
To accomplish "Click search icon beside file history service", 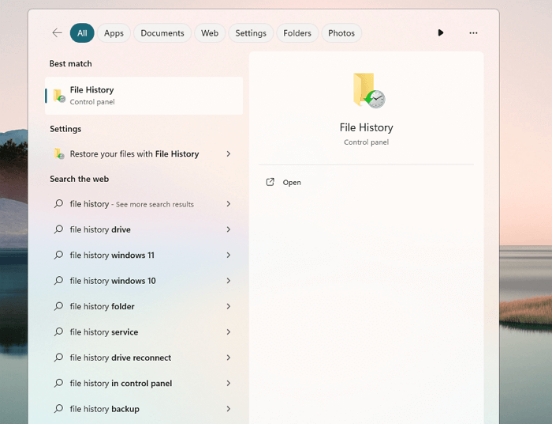I will (x=59, y=332).
